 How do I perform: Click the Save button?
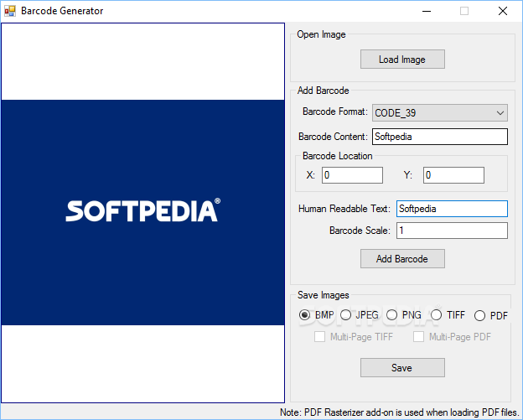(402, 368)
